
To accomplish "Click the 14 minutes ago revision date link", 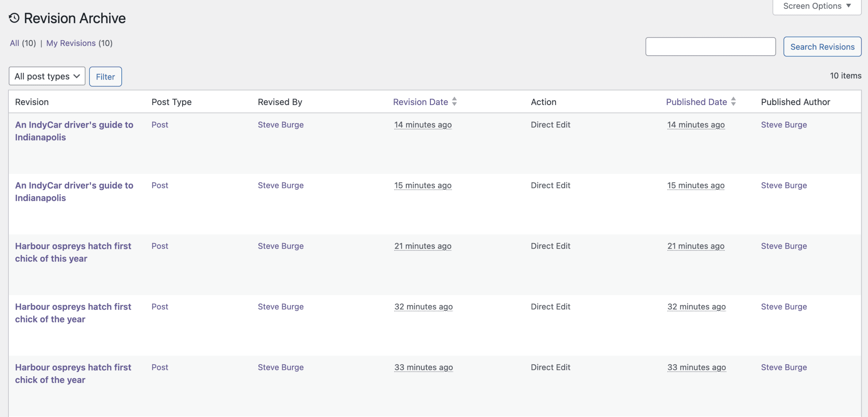I will (x=423, y=125).
